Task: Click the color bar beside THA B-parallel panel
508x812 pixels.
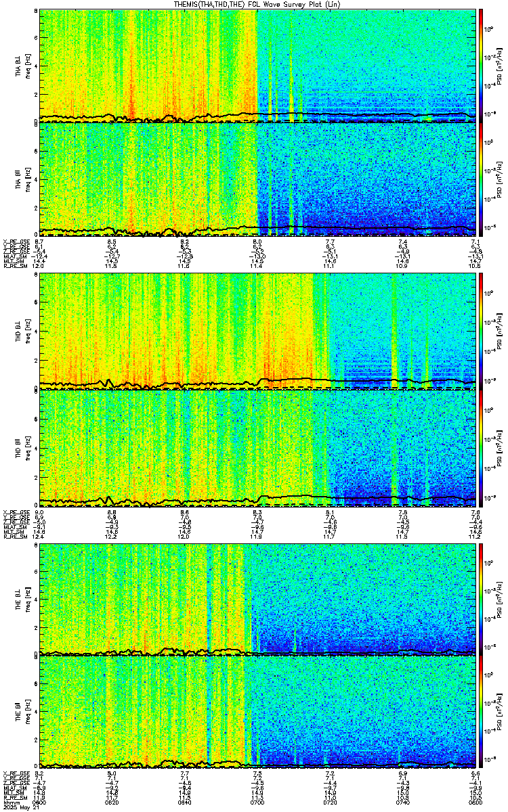Action: (481, 179)
